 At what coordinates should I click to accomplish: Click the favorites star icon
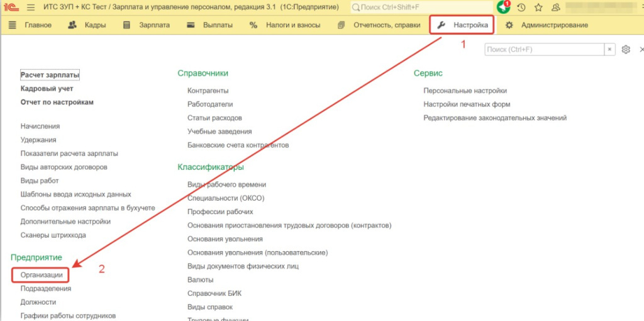tap(539, 8)
